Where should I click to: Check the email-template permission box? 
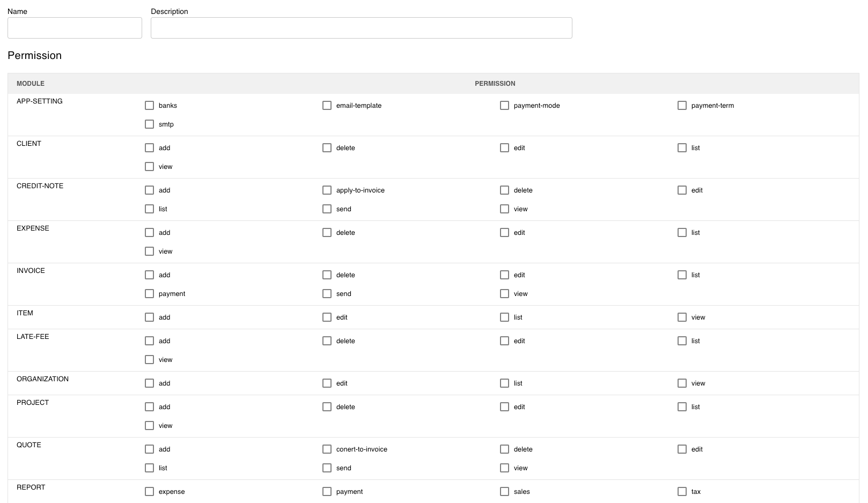tap(327, 106)
